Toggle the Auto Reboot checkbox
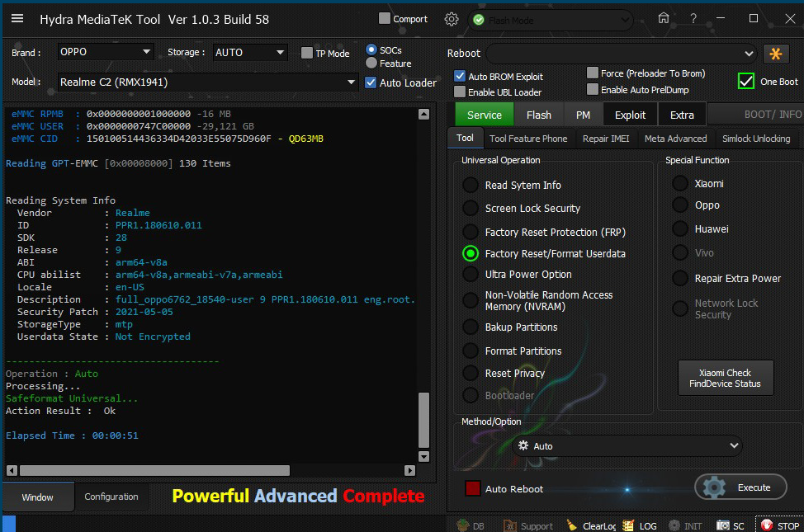Screen dimensions: 804x532 point(472,488)
